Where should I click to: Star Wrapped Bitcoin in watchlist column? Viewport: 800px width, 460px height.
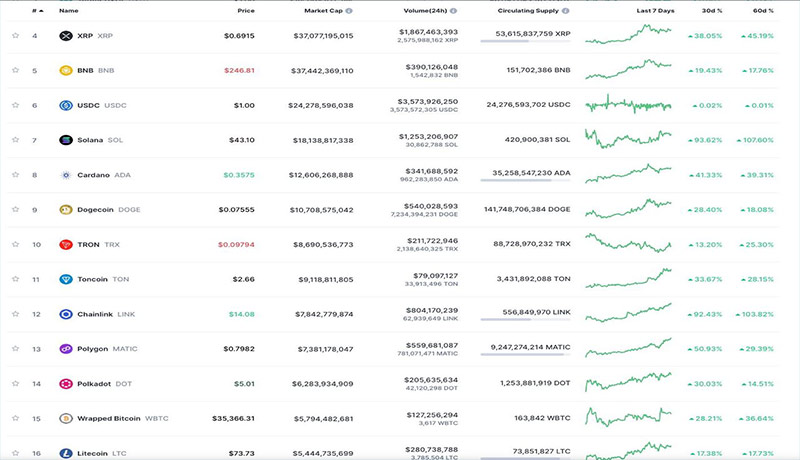pos(15,418)
